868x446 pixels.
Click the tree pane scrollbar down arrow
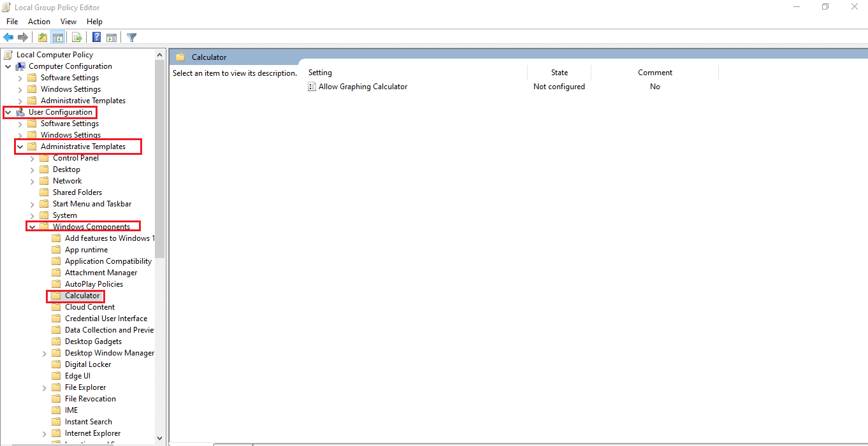click(160, 438)
